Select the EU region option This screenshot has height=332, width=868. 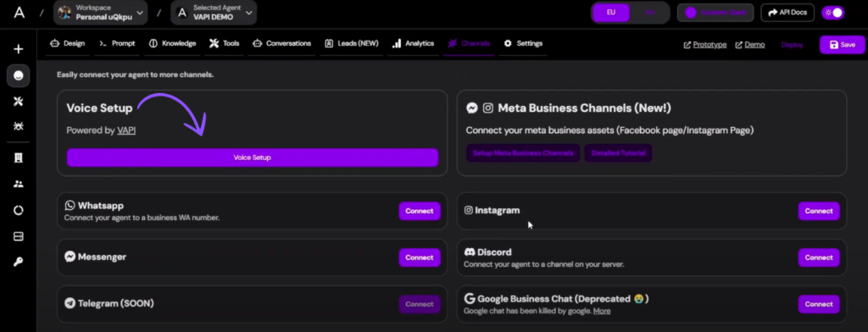pyautogui.click(x=610, y=12)
